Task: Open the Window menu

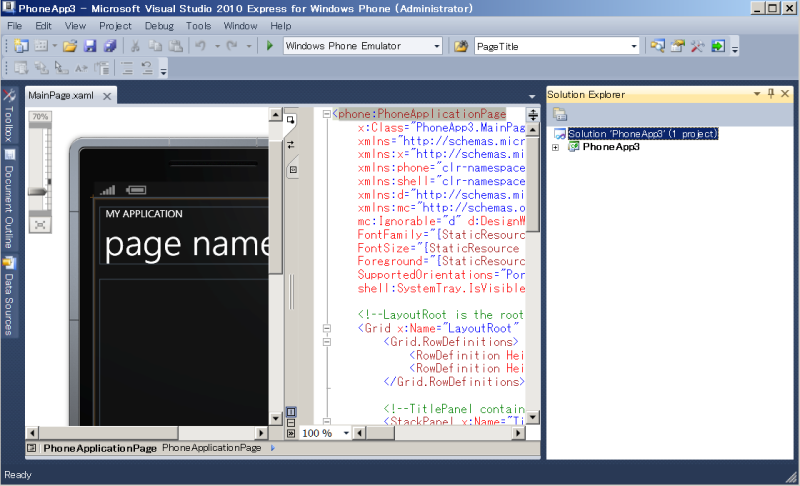Action: [x=240, y=26]
